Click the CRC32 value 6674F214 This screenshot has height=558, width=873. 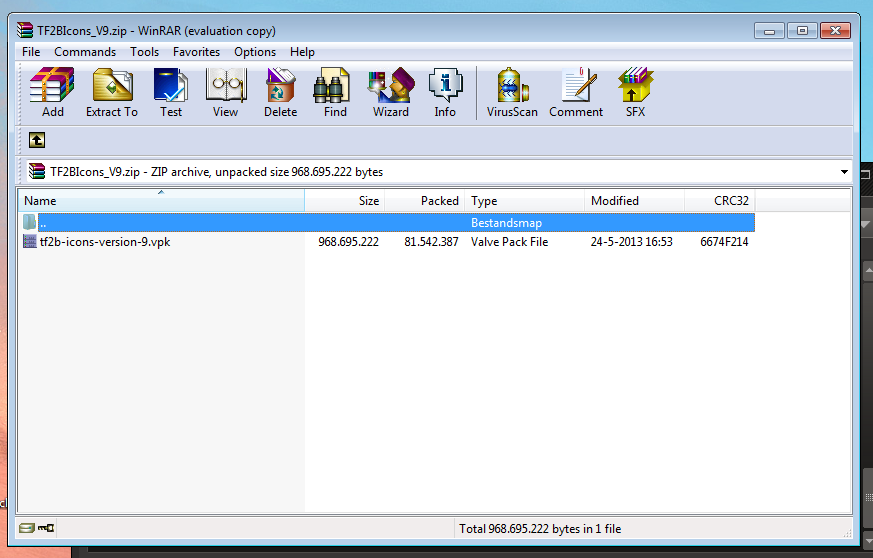[x=724, y=242]
